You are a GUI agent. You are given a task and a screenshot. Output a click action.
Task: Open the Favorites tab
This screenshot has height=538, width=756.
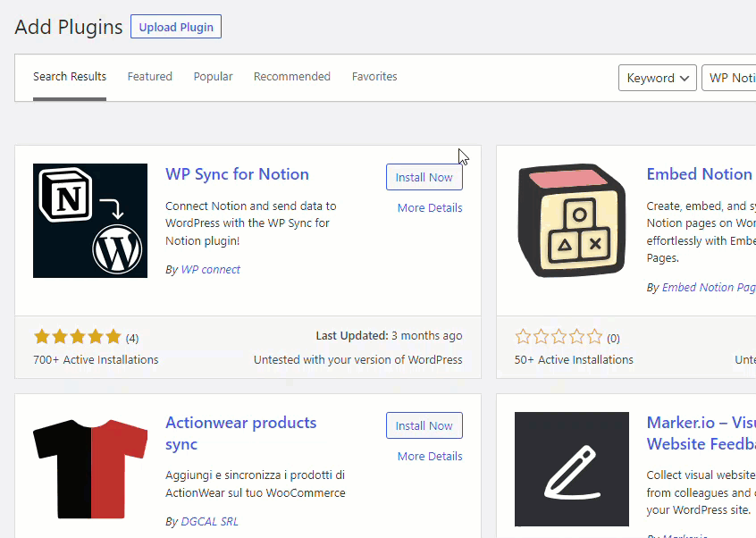coord(374,77)
